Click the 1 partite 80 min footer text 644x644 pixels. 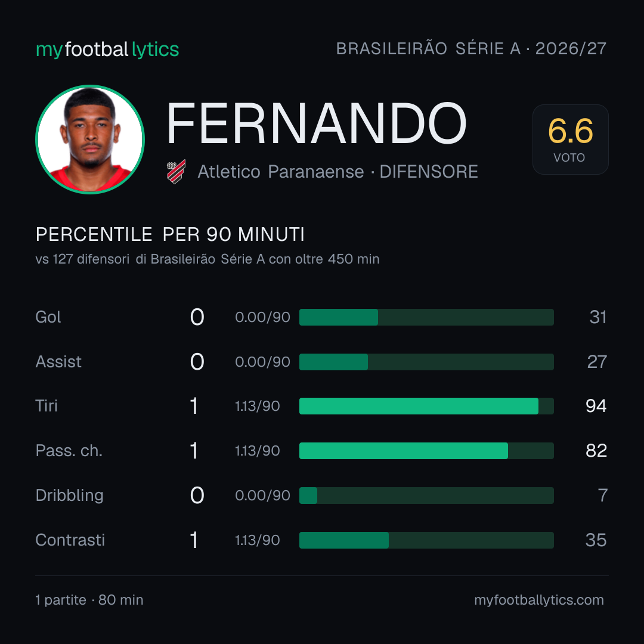coord(89,600)
